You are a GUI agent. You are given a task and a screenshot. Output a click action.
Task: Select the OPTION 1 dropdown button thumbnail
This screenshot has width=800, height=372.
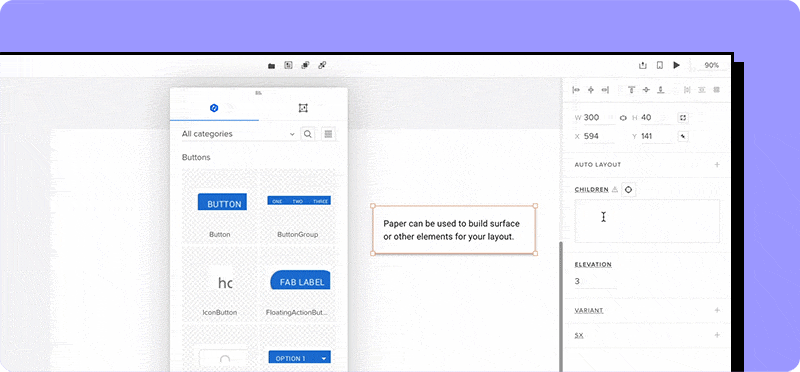click(x=299, y=358)
